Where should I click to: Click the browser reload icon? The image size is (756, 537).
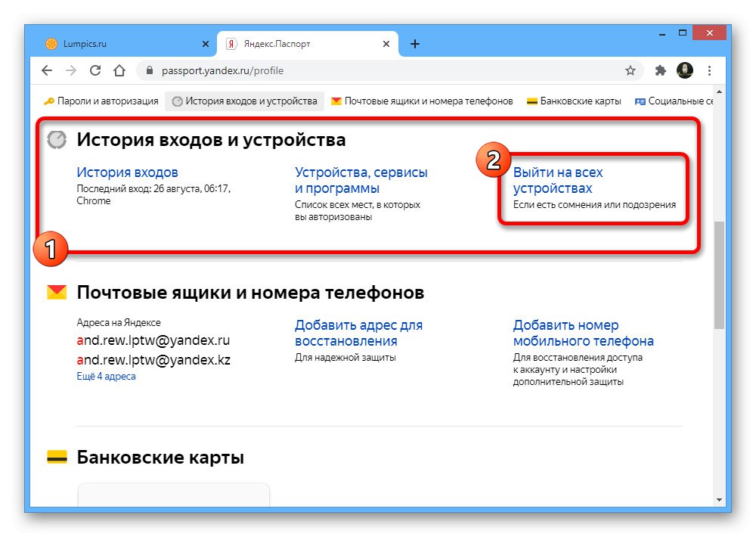tap(95, 70)
